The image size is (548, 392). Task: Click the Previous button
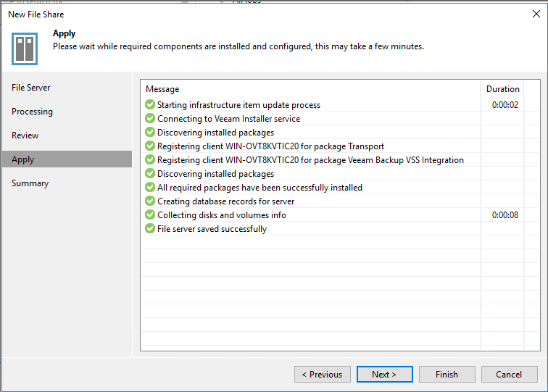(x=323, y=375)
